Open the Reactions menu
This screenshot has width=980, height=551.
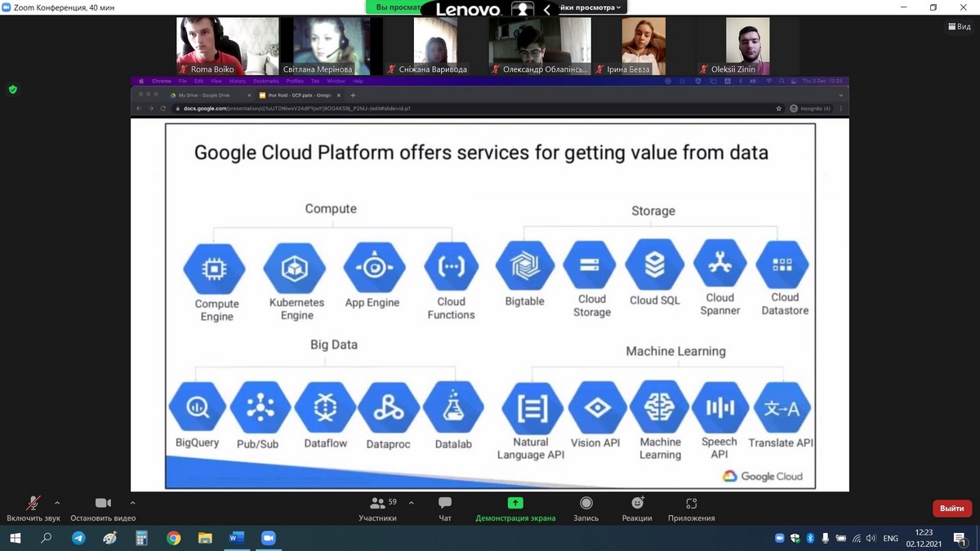pyautogui.click(x=637, y=508)
